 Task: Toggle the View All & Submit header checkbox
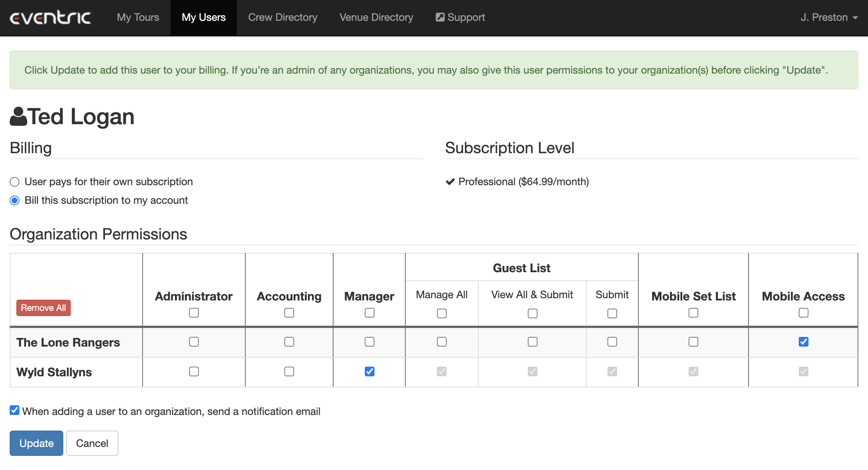(x=533, y=313)
